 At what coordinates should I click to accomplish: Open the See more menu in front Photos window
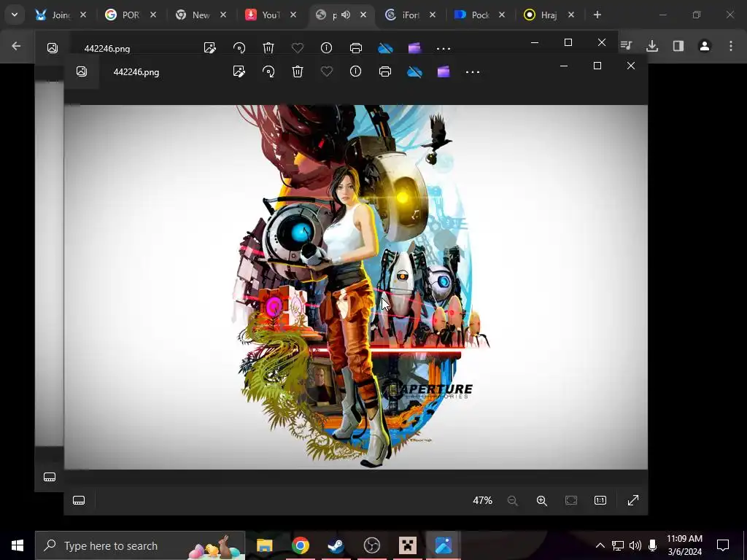click(473, 72)
